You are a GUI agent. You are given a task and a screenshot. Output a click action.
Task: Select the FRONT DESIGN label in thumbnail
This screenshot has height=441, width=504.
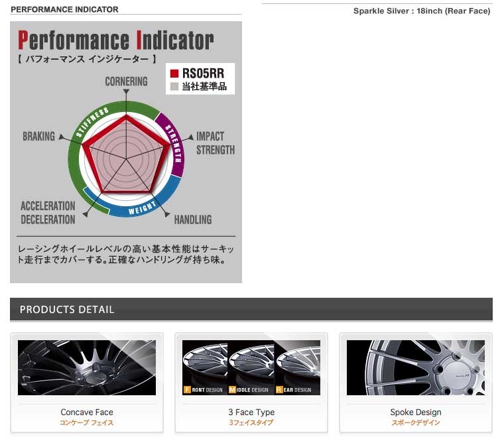coord(203,390)
